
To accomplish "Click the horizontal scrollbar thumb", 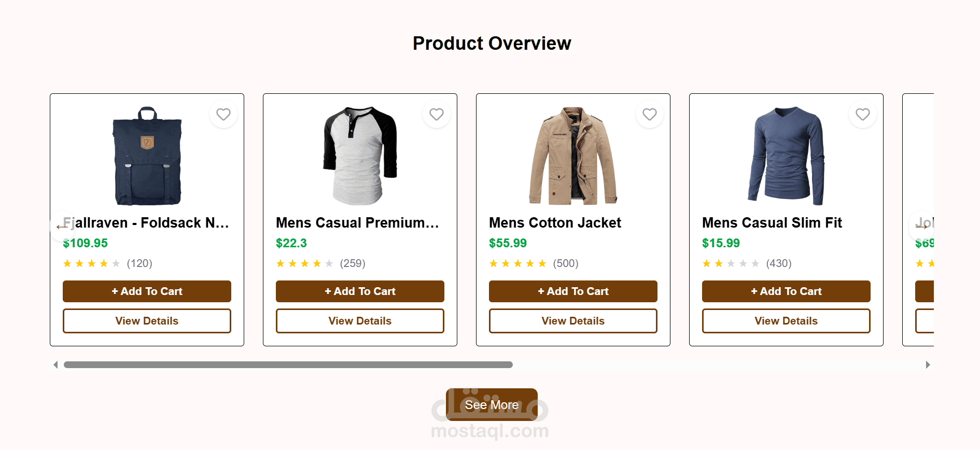I will 288,365.
